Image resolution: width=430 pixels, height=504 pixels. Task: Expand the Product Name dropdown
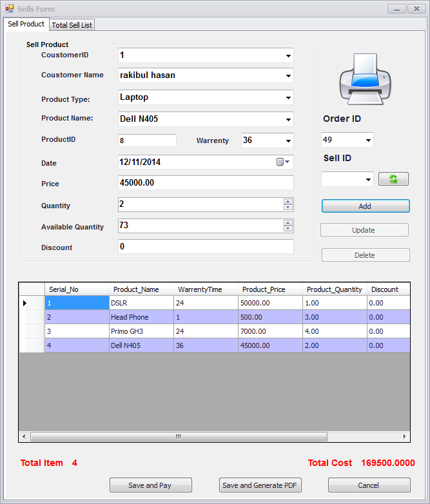click(288, 119)
